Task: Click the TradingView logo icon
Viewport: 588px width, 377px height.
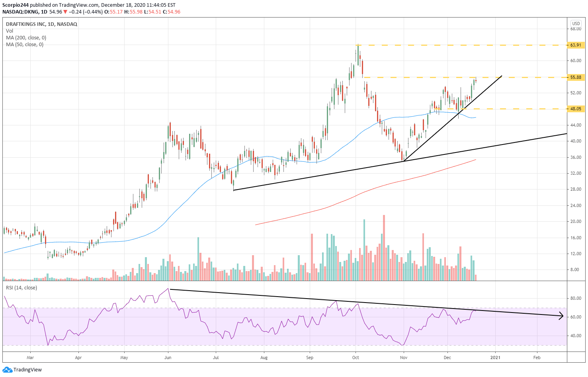Action: (7, 370)
